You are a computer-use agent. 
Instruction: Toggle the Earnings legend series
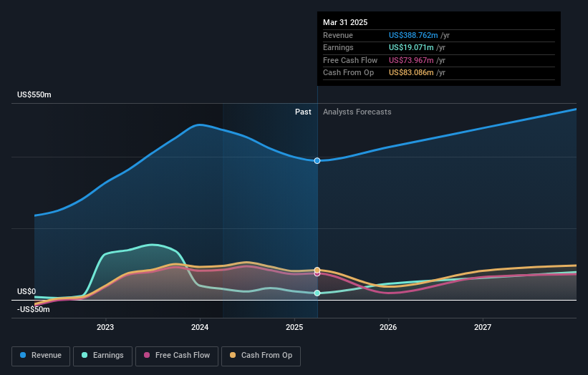102,356
